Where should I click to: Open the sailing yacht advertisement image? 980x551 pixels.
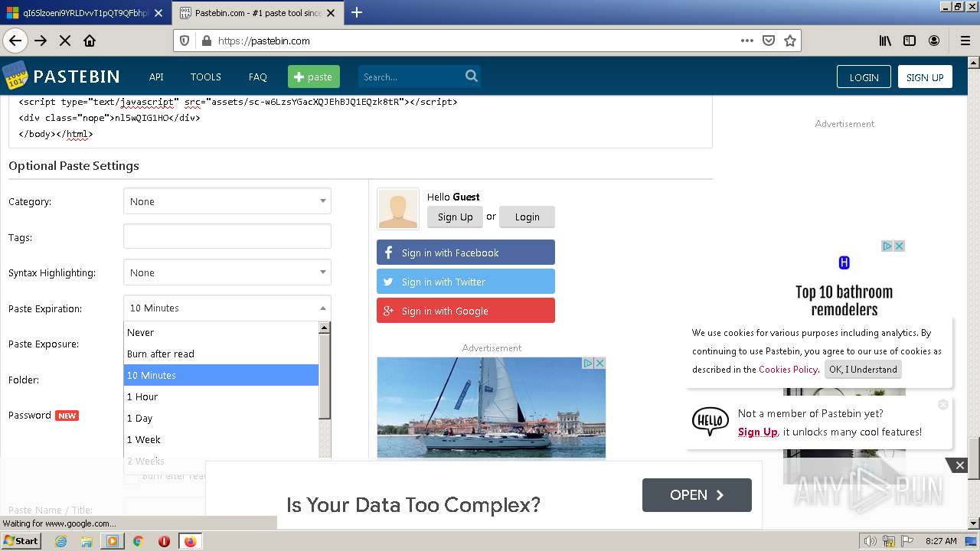pos(491,408)
